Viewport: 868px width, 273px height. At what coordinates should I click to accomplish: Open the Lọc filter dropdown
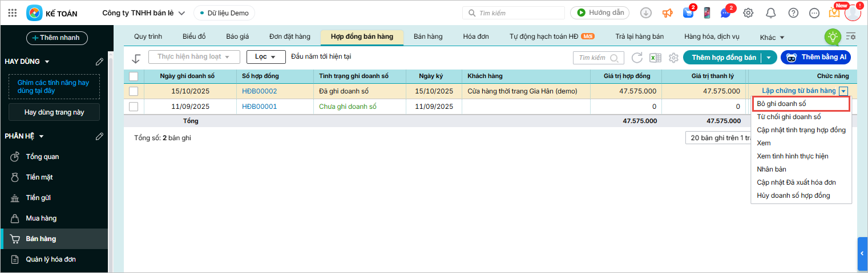pos(266,57)
